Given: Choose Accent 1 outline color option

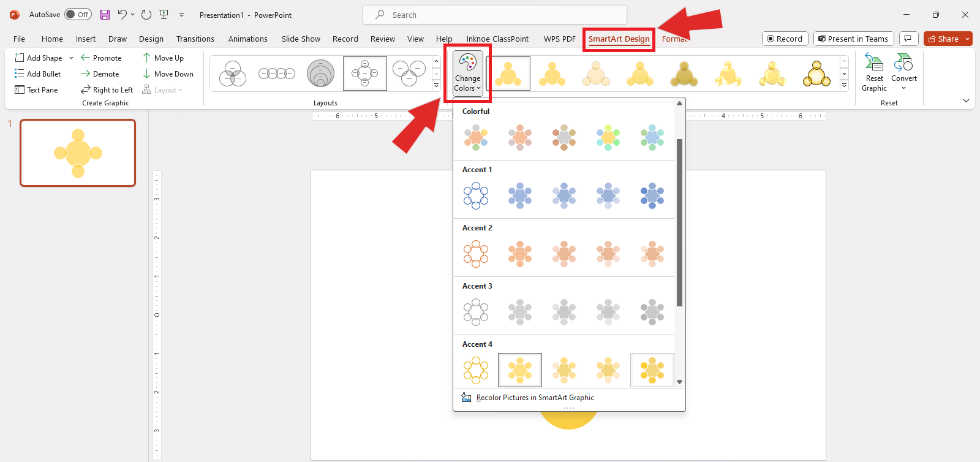Looking at the screenshot, I should [476, 195].
